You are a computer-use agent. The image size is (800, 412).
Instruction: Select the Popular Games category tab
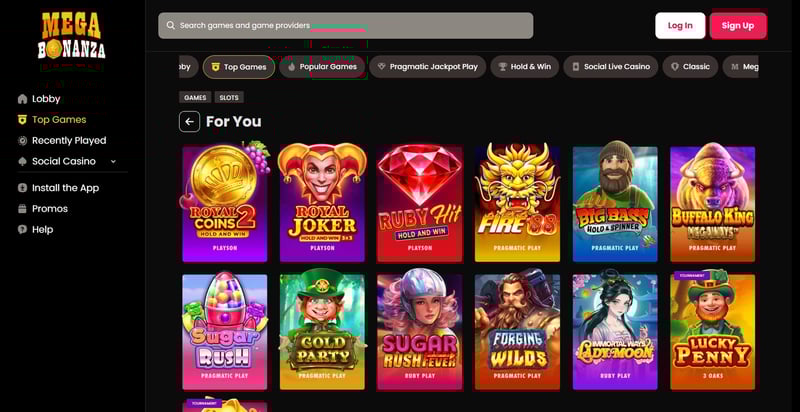coord(322,67)
